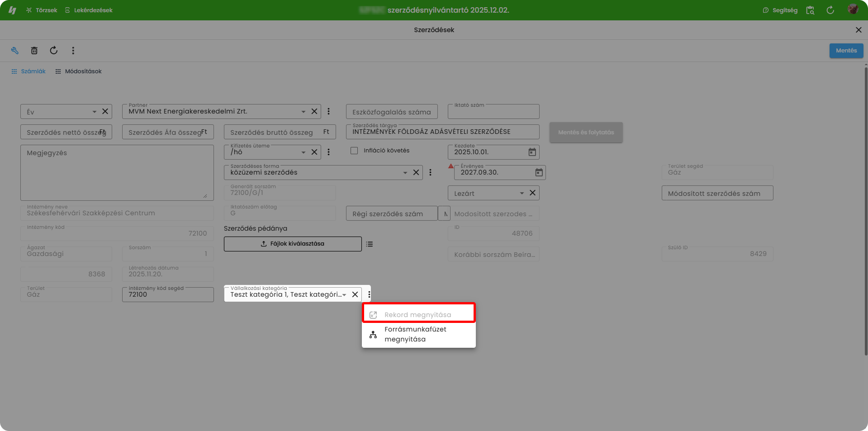Open the Törzsek menu
Viewport: 868px width, 431px height.
(x=42, y=10)
